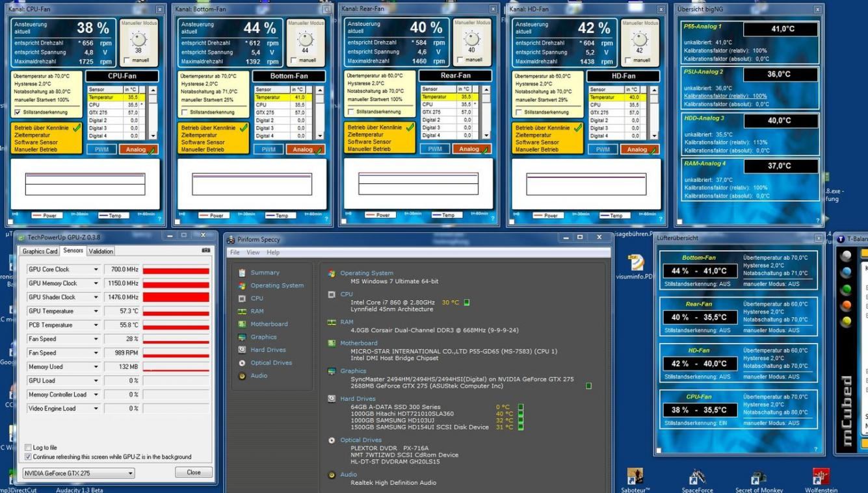Open the View menu in Speccy
The height and width of the screenshot is (493, 868).
tap(253, 252)
